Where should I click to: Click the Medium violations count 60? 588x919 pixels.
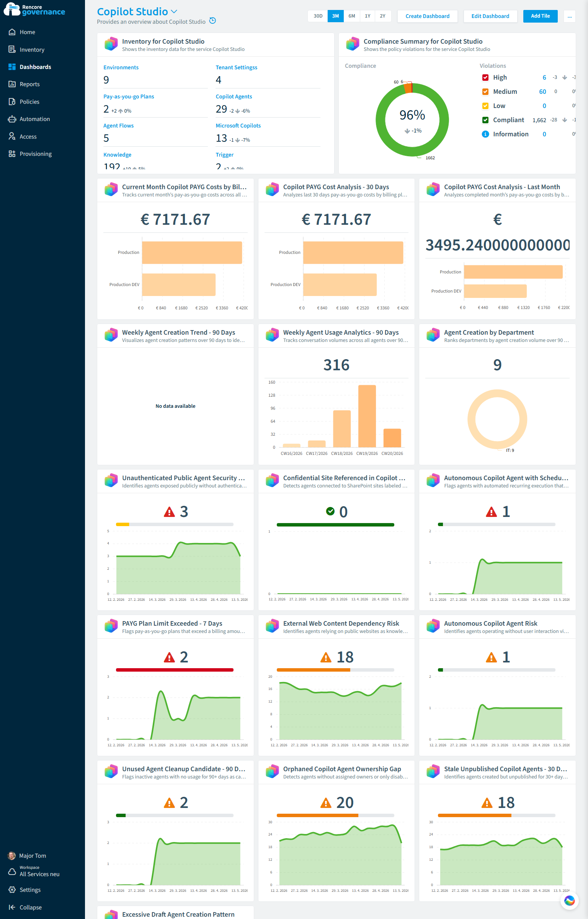tap(542, 92)
